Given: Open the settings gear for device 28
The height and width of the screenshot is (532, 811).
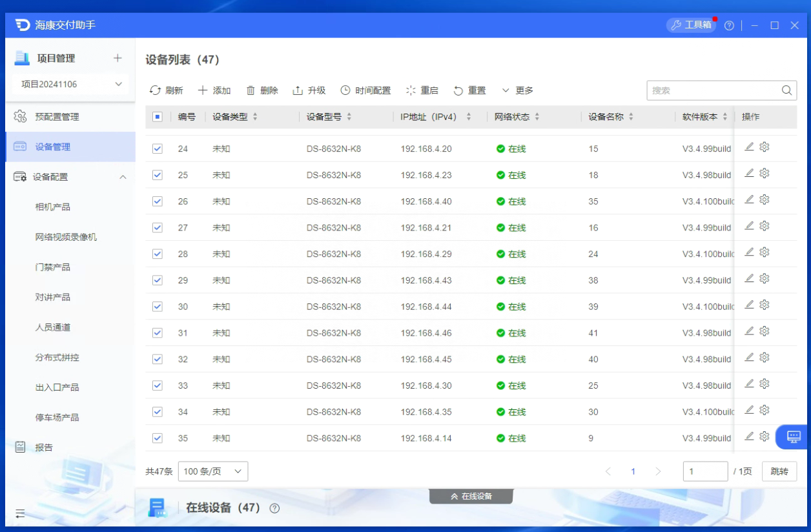Looking at the screenshot, I should [x=765, y=252].
